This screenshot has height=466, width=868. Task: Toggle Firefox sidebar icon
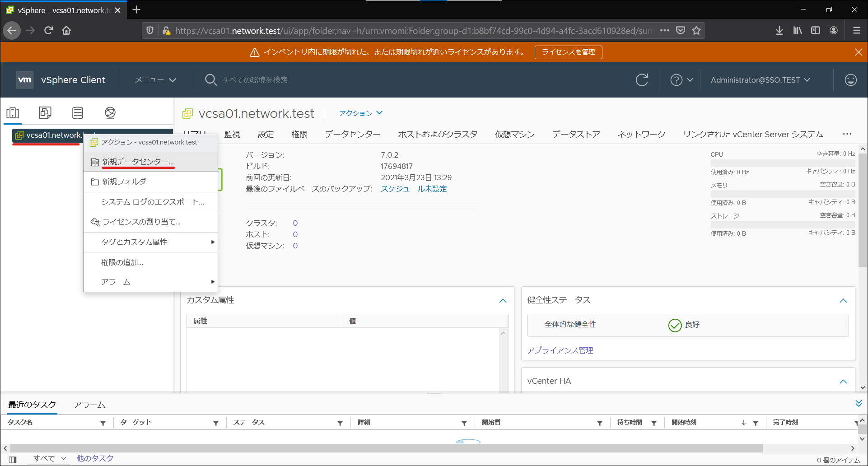(816, 31)
